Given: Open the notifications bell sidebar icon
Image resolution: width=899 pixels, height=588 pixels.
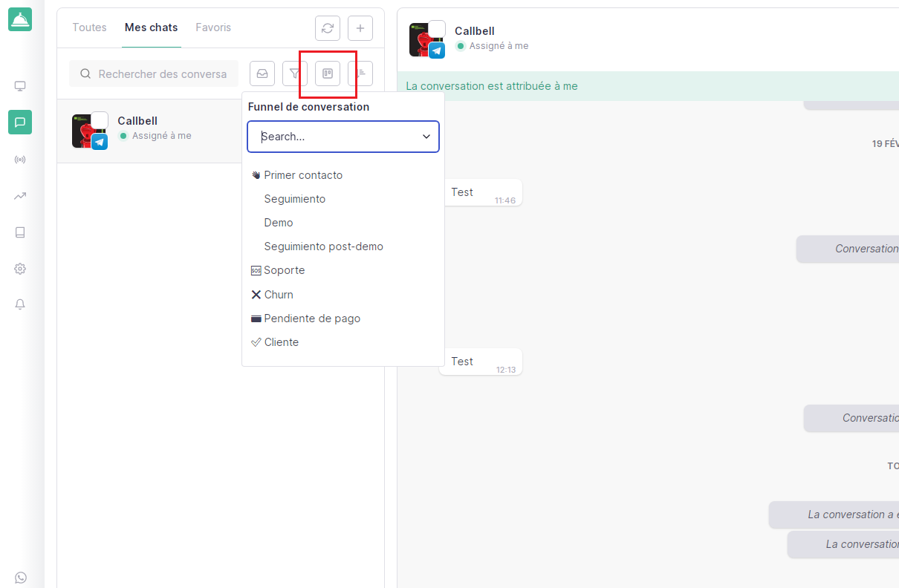Looking at the screenshot, I should tap(20, 304).
